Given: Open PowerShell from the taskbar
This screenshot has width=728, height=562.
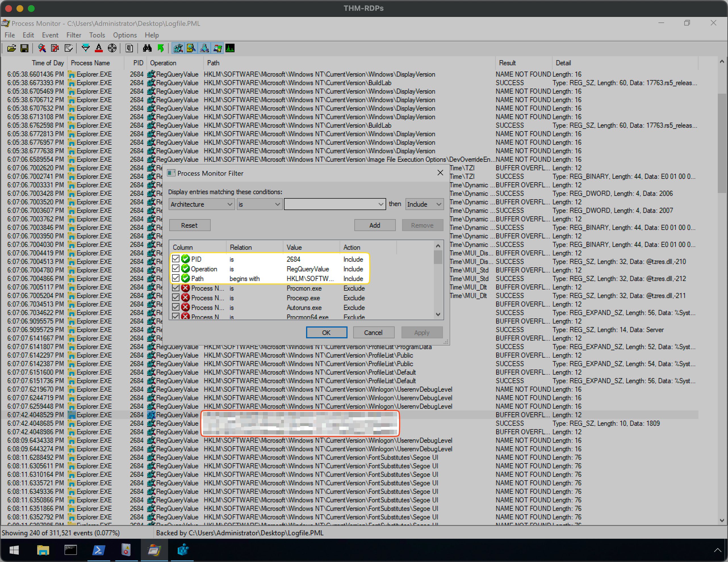Looking at the screenshot, I should 98,550.
